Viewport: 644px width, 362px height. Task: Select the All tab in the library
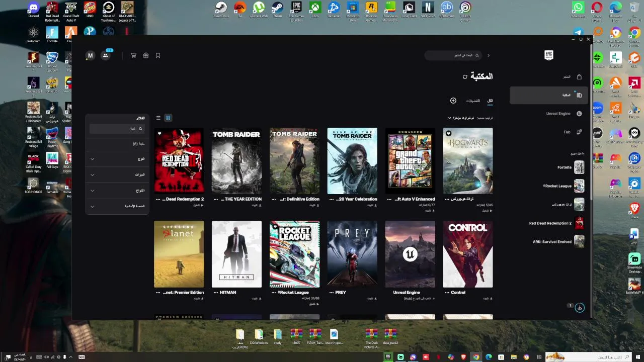(490, 101)
